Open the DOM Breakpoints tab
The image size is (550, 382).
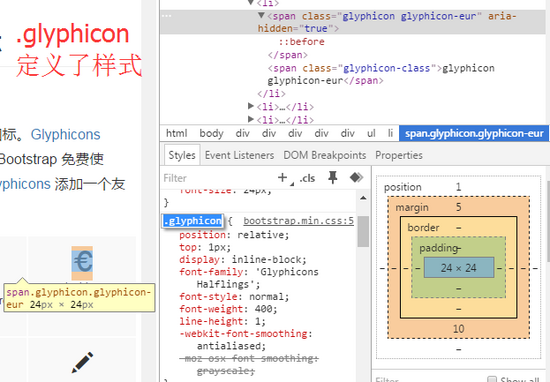324,155
